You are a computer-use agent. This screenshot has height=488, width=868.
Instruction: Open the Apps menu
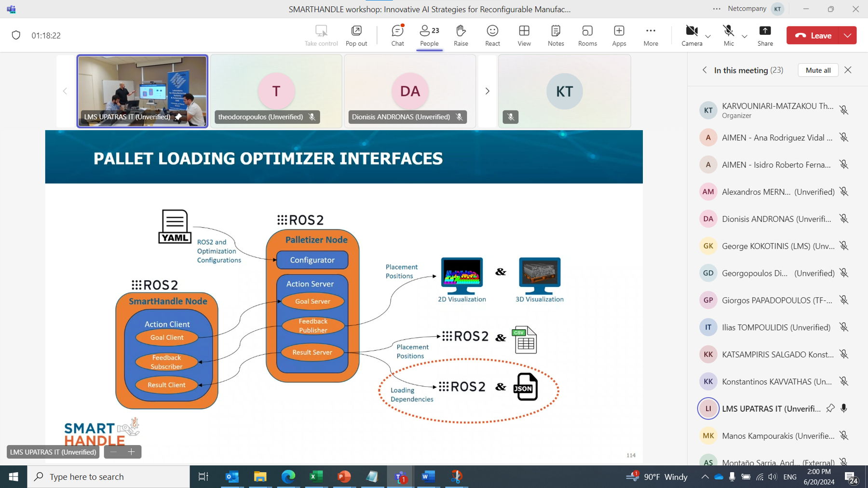[619, 35]
